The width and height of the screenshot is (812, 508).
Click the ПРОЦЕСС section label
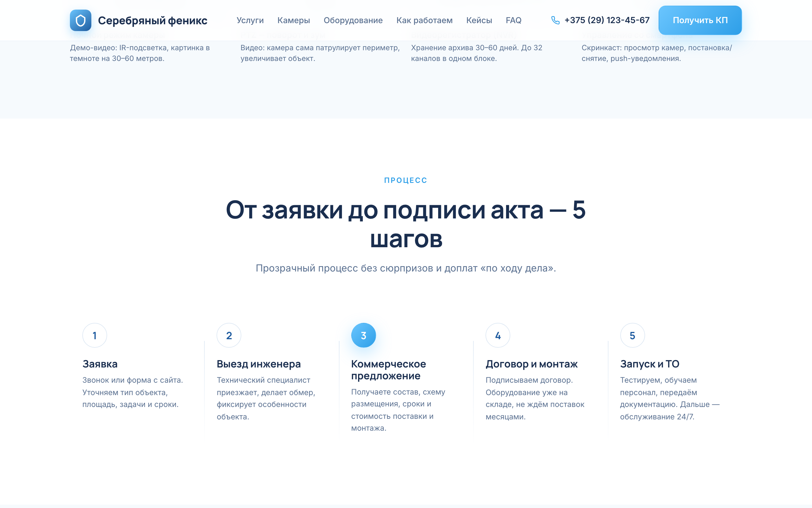(406, 180)
